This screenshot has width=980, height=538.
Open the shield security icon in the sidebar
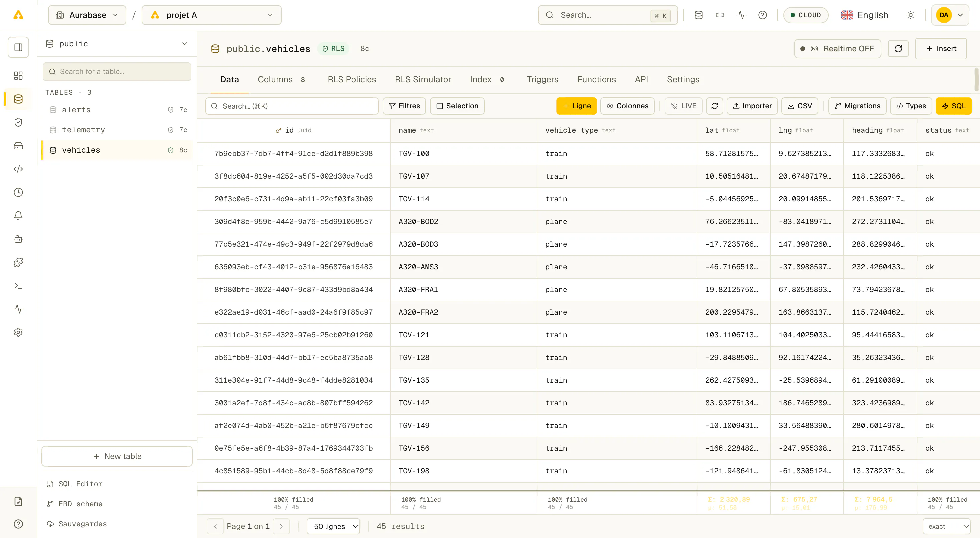[x=18, y=122]
